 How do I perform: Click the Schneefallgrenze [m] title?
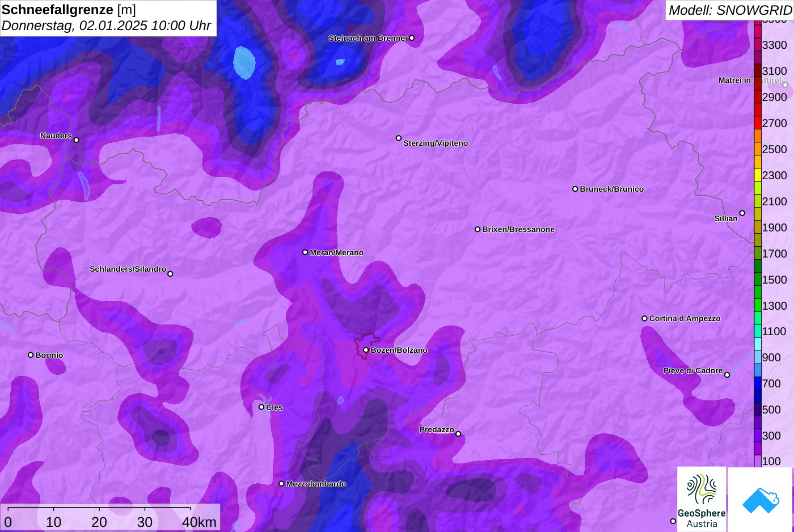69,10
